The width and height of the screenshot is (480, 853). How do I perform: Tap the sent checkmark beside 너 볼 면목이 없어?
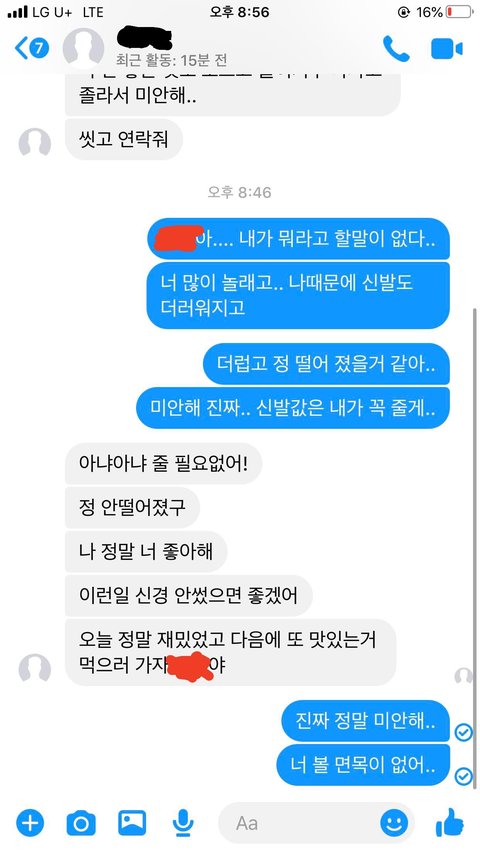[463, 776]
